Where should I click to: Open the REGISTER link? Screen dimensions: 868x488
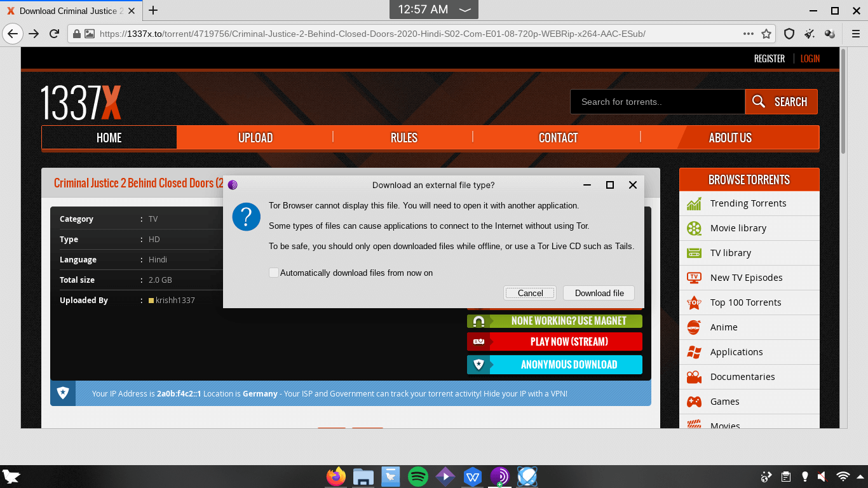(x=770, y=58)
